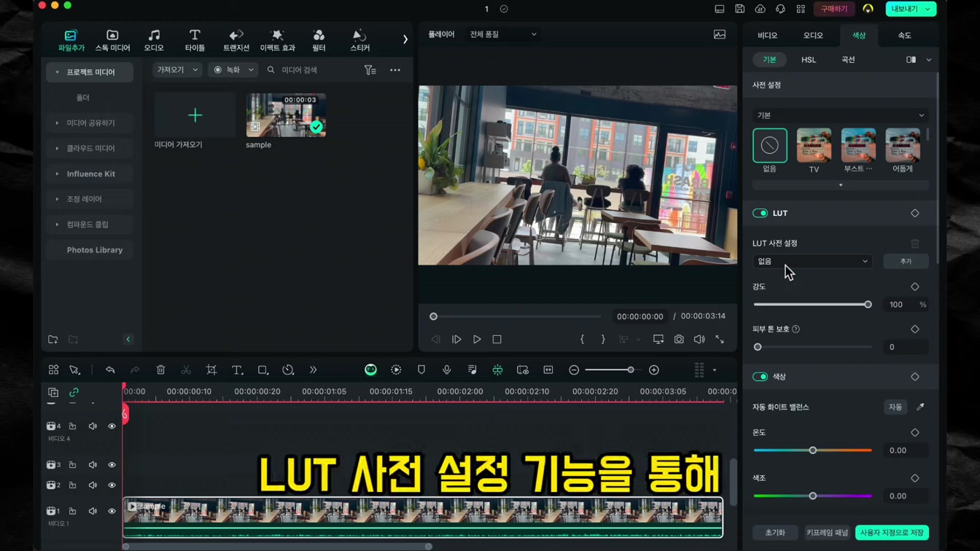Expand the Influence Kit item
The width and height of the screenshot is (980, 551).
point(57,174)
